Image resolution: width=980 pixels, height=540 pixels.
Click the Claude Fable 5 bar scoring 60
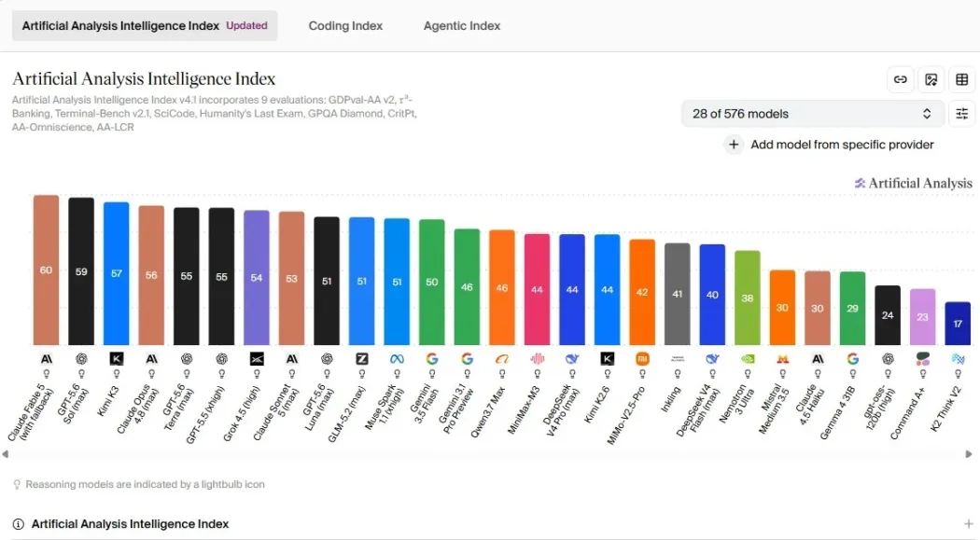click(x=47, y=270)
